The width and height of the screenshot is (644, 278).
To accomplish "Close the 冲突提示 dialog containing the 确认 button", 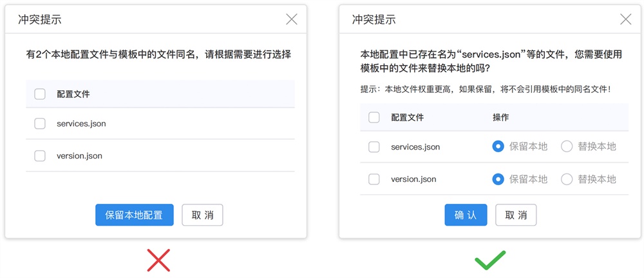I will [625, 19].
